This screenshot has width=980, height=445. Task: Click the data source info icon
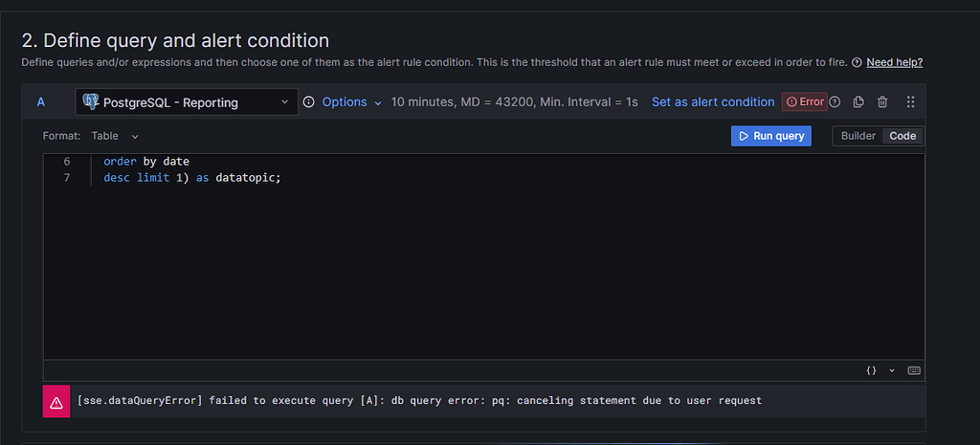309,101
